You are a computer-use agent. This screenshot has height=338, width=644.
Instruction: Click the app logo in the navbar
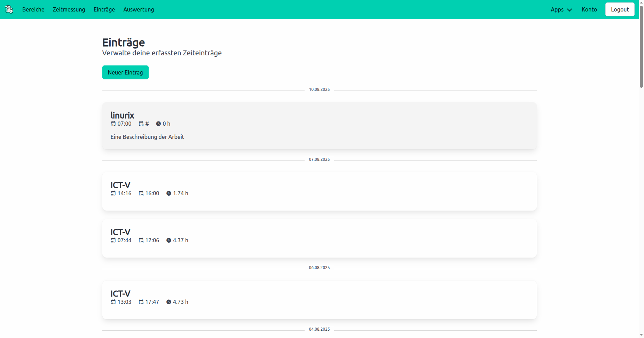pyautogui.click(x=9, y=9)
